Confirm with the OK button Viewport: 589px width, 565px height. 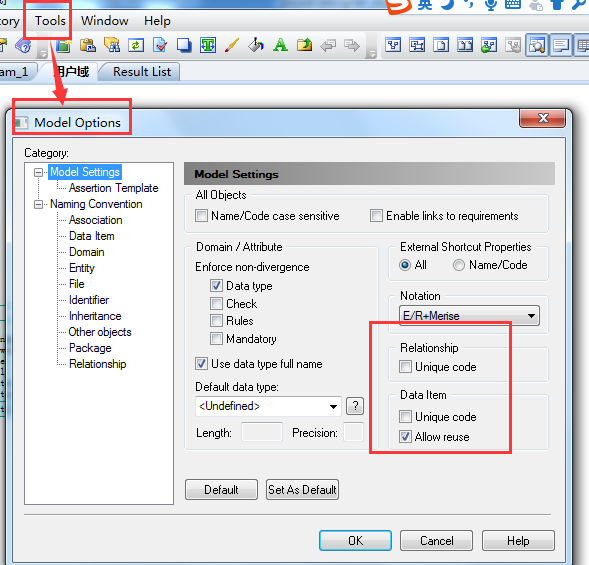pos(355,541)
